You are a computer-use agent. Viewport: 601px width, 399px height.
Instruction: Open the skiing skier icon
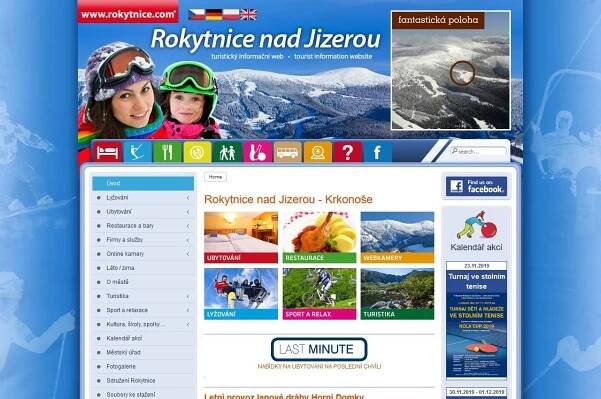coord(137,152)
